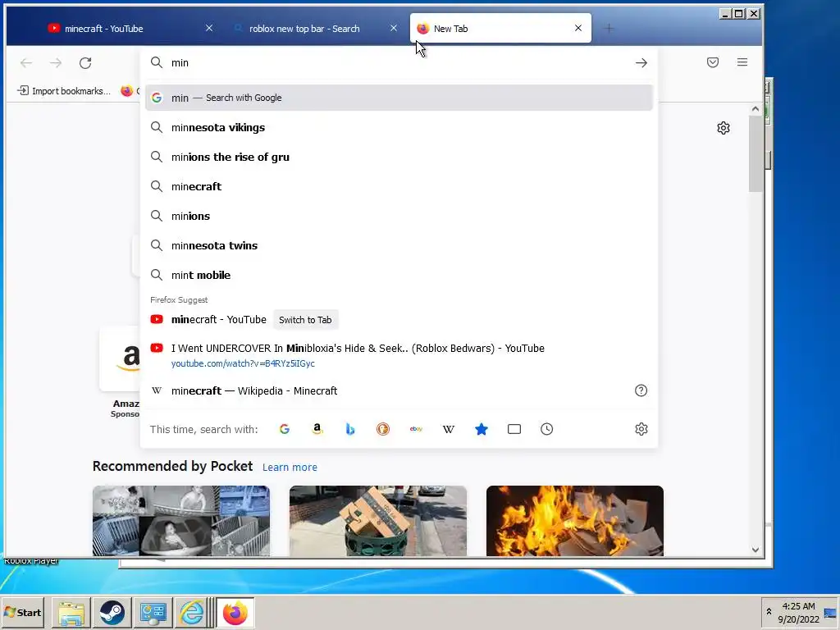Click the forward navigation arrow

click(x=56, y=62)
